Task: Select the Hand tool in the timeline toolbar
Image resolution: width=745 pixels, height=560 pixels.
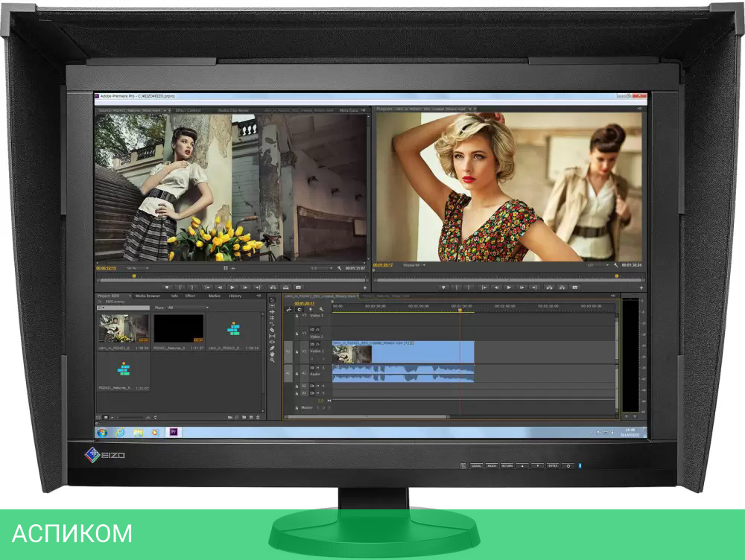Action: 272,353
